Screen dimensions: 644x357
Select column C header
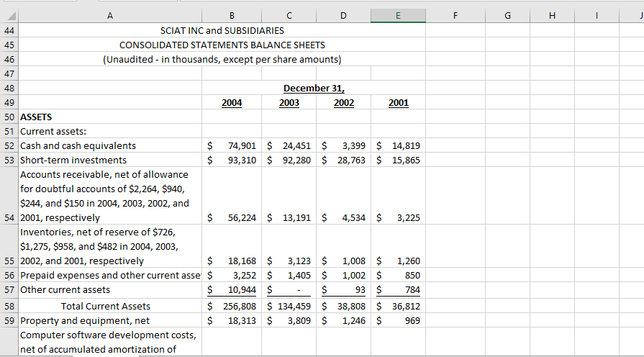(x=289, y=16)
